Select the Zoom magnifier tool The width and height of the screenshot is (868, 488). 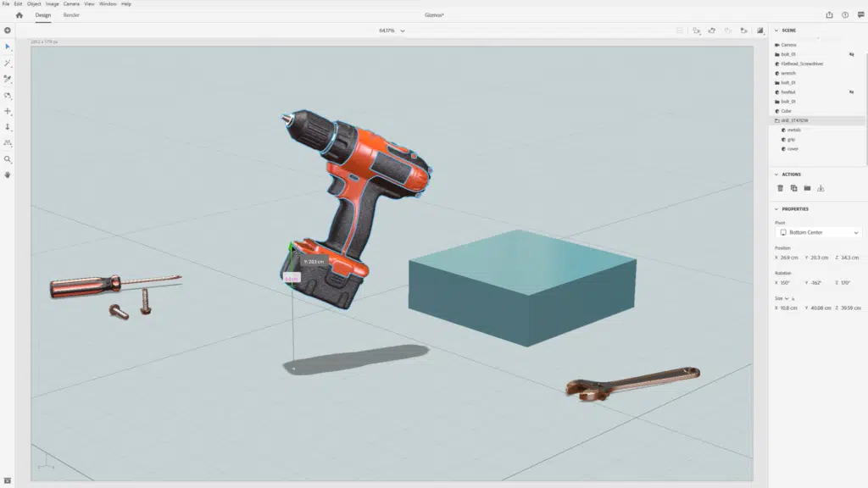(x=8, y=160)
